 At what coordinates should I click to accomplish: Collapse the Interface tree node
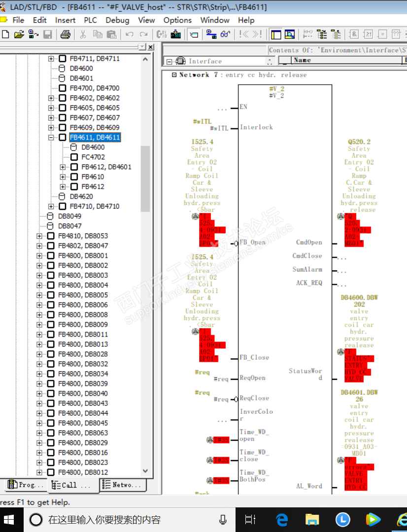pyautogui.click(x=169, y=62)
